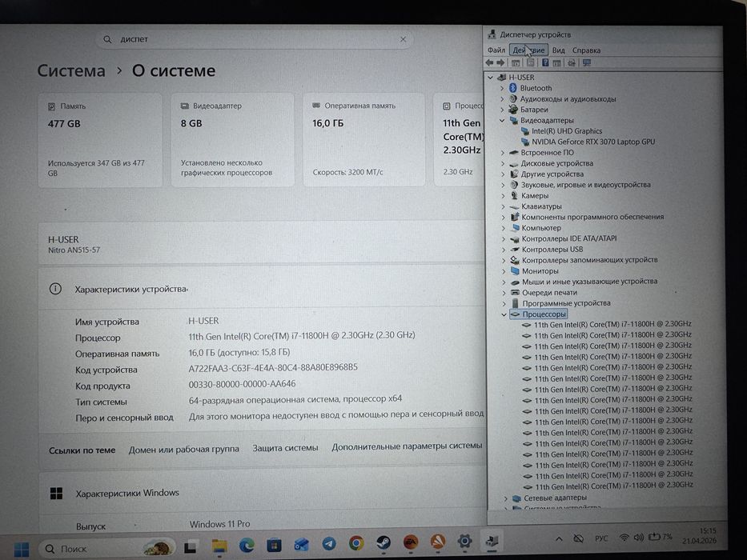Select NVIDIA GeForce RTX 3070 Laptop GPU
Screen dimensions: 747x560
point(593,142)
